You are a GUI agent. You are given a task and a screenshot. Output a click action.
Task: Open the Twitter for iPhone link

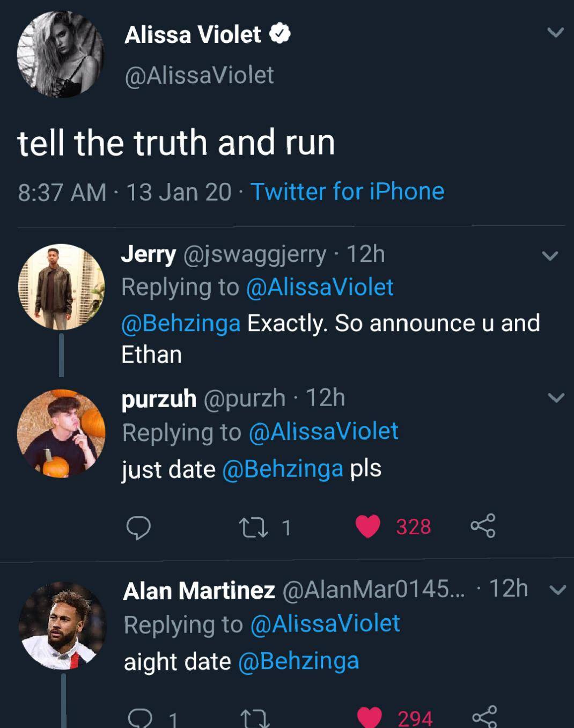347,192
